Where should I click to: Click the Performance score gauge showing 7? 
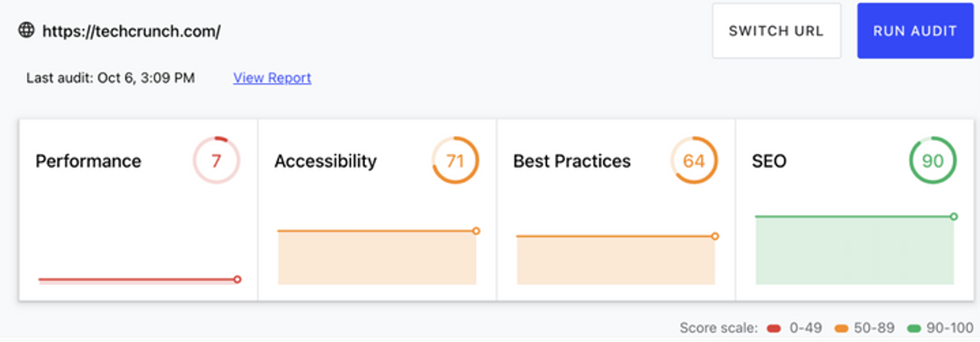coord(216,160)
